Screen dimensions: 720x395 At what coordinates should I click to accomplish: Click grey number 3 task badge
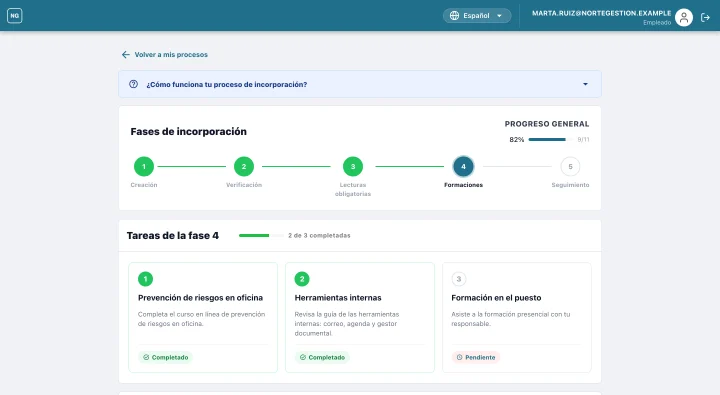(459, 279)
